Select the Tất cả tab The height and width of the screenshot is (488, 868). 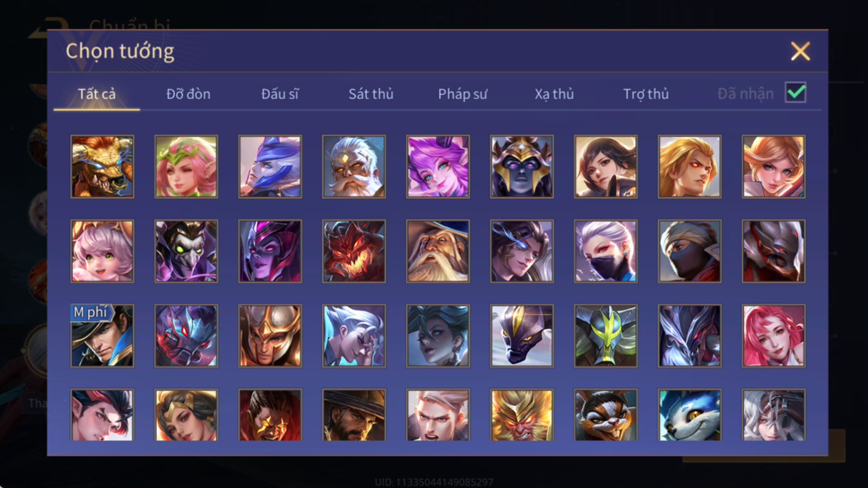pos(97,94)
